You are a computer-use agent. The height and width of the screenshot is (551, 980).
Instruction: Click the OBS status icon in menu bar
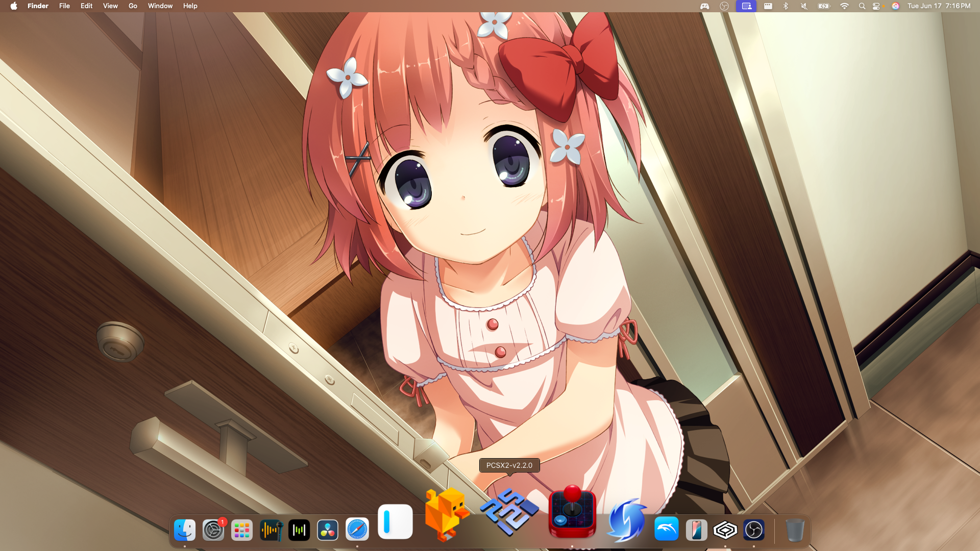724,6
